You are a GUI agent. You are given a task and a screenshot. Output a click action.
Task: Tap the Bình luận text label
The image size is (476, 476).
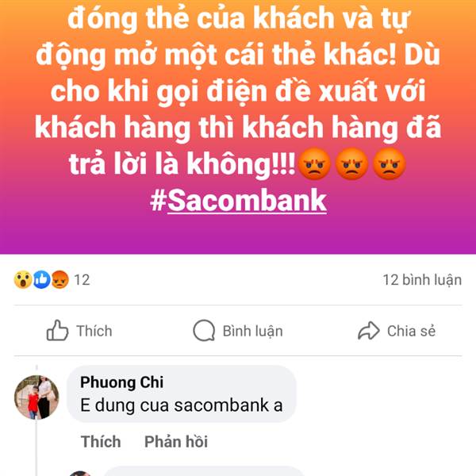252,331
